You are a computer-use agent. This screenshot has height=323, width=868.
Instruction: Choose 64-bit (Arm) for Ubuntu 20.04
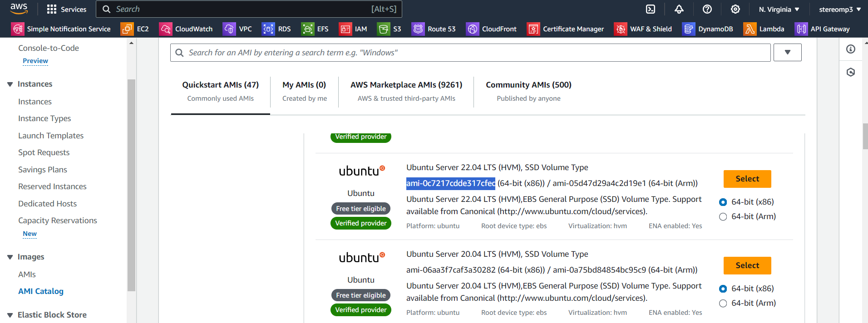723,303
